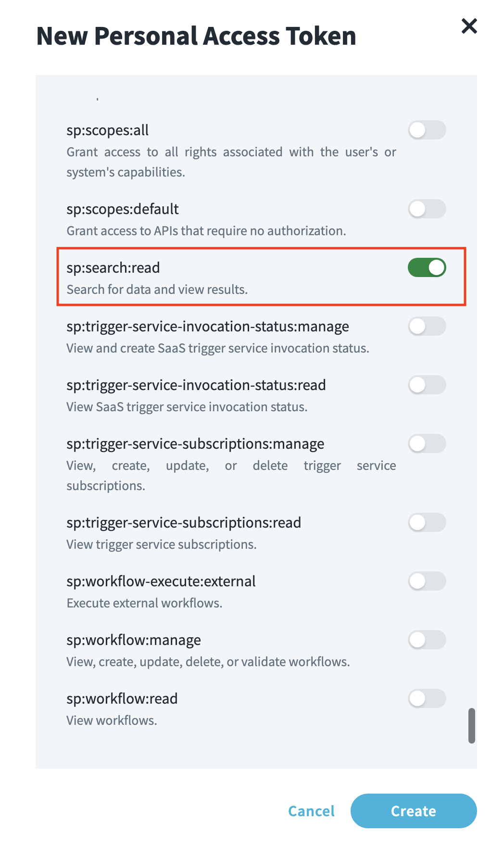Click the Cancel link
The width and height of the screenshot is (504, 859).
click(311, 811)
